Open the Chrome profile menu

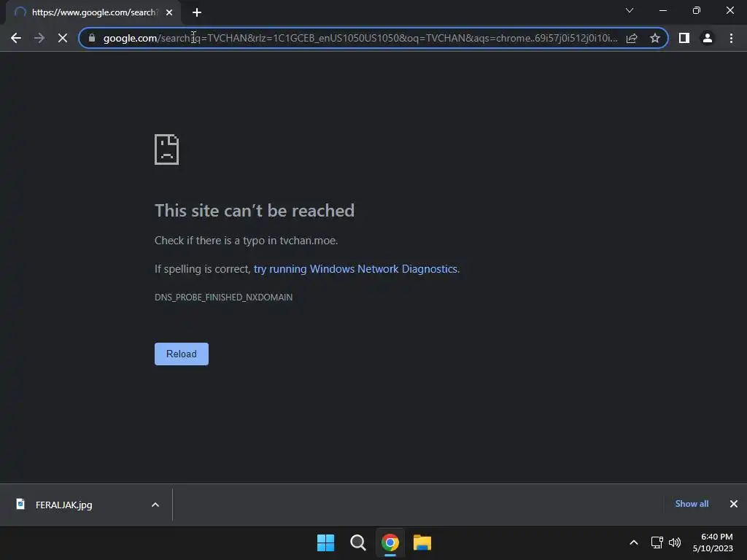(x=708, y=38)
